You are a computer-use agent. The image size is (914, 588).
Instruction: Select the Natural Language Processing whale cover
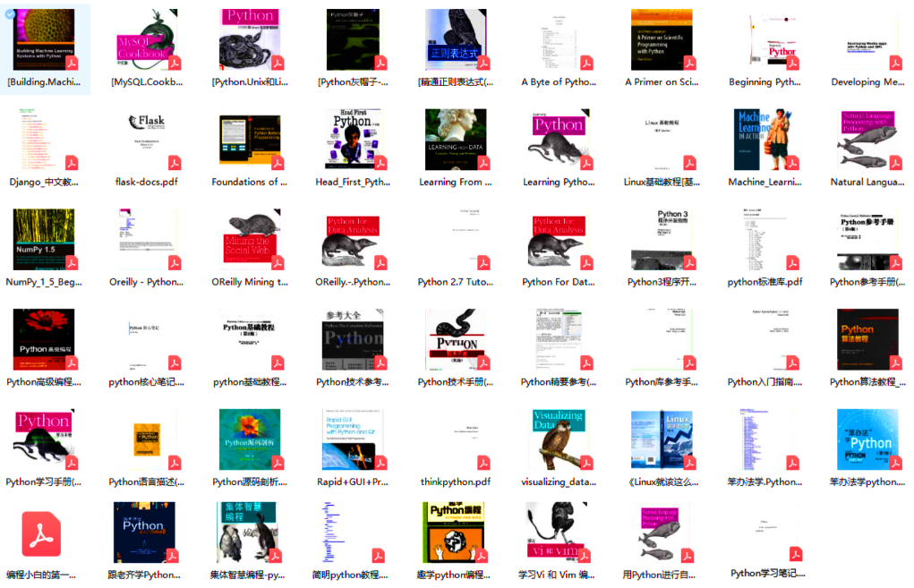click(868, 140)
